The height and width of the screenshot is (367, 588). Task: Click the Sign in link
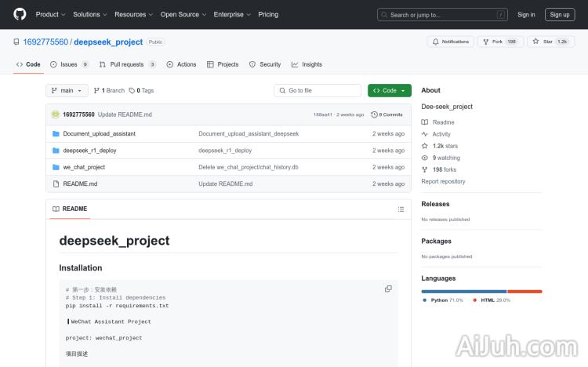526,15
